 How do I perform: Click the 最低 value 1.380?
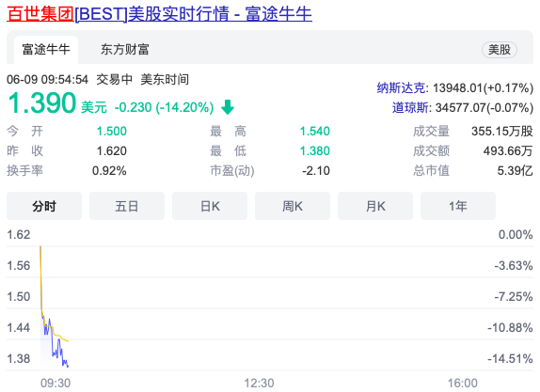315,150
